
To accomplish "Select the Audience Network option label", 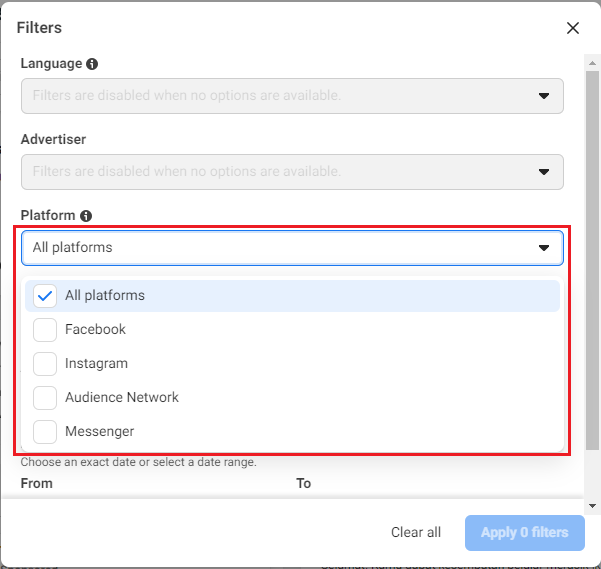I will coord(122,397).
